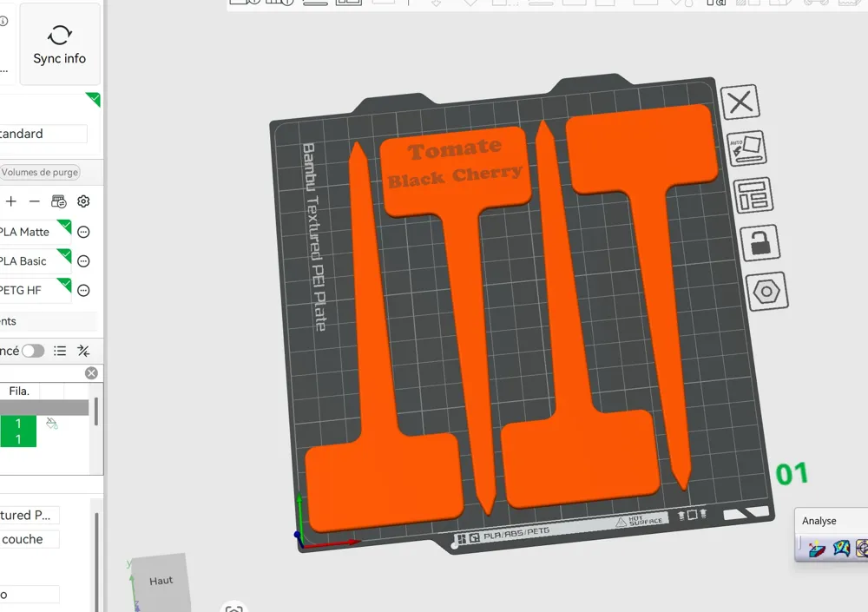The height and width of the screenshot is (612, 868).
Task: Open options for PLA Matte filament
Action: click(83, 232)
